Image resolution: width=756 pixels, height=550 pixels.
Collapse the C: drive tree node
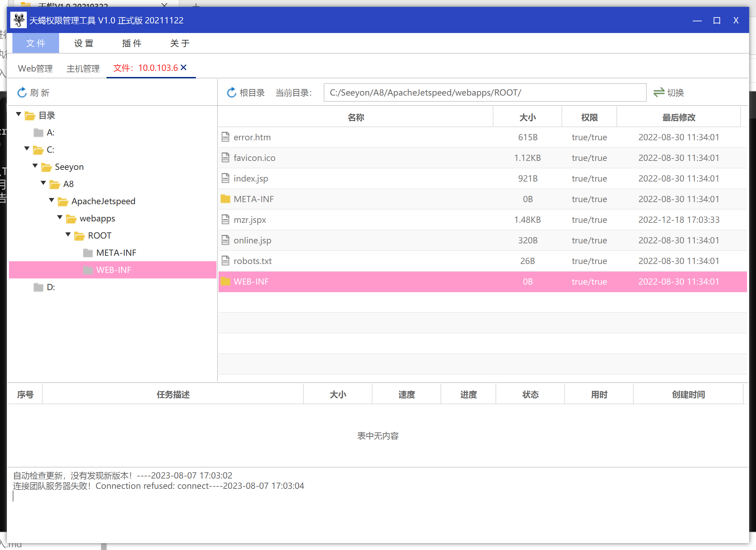pos(27,148)
